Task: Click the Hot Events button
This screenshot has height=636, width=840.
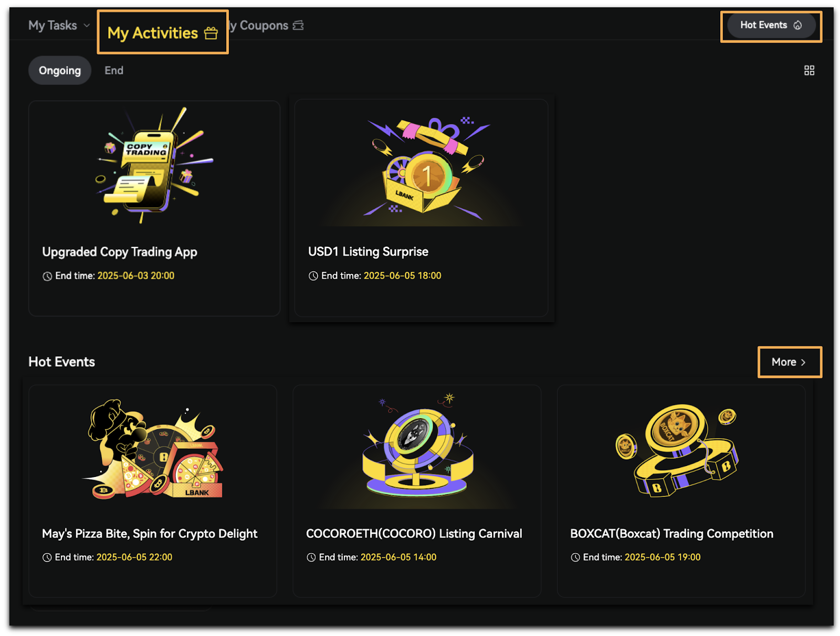Action: click(x=771, y=25)
